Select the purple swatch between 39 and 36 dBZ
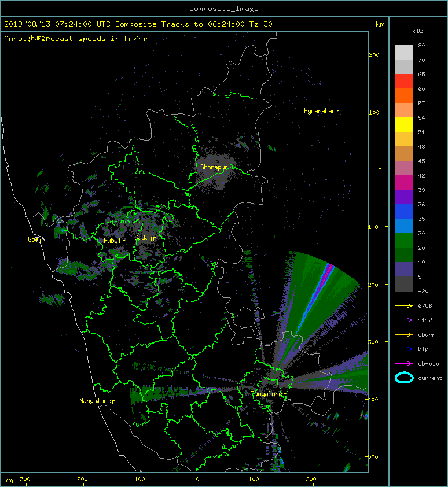This screenshot has width=448, height=487. coord(404,197)
